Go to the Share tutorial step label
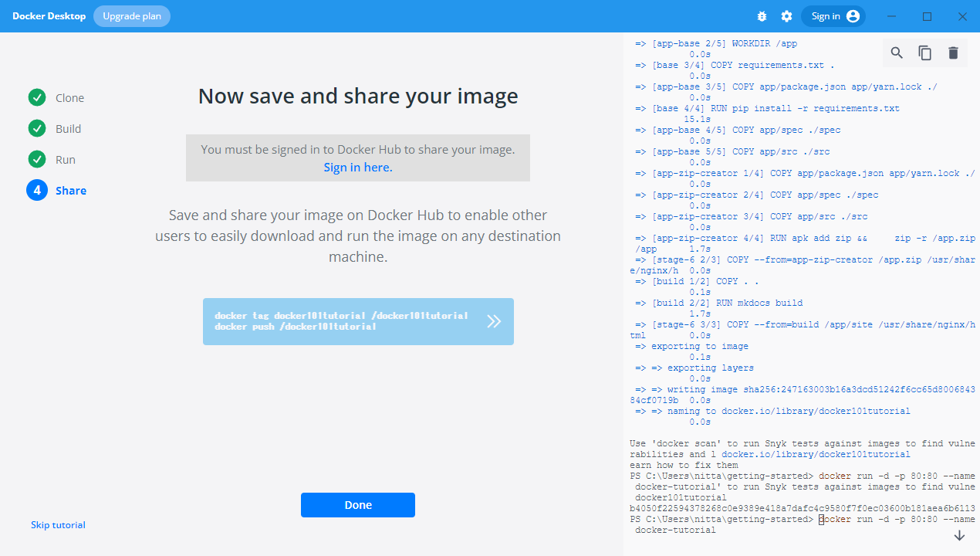Screen dimensions: 980x556 [x=71, y=191]
